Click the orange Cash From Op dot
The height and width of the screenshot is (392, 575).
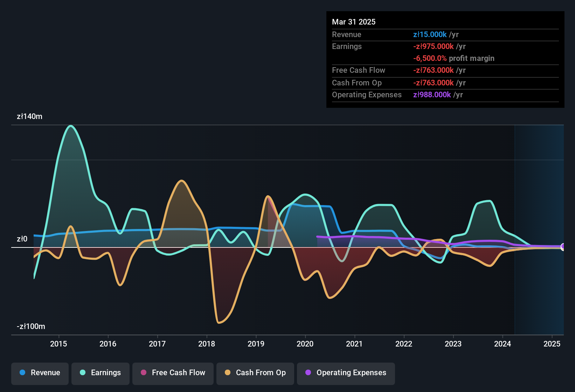tap(228, 372)
